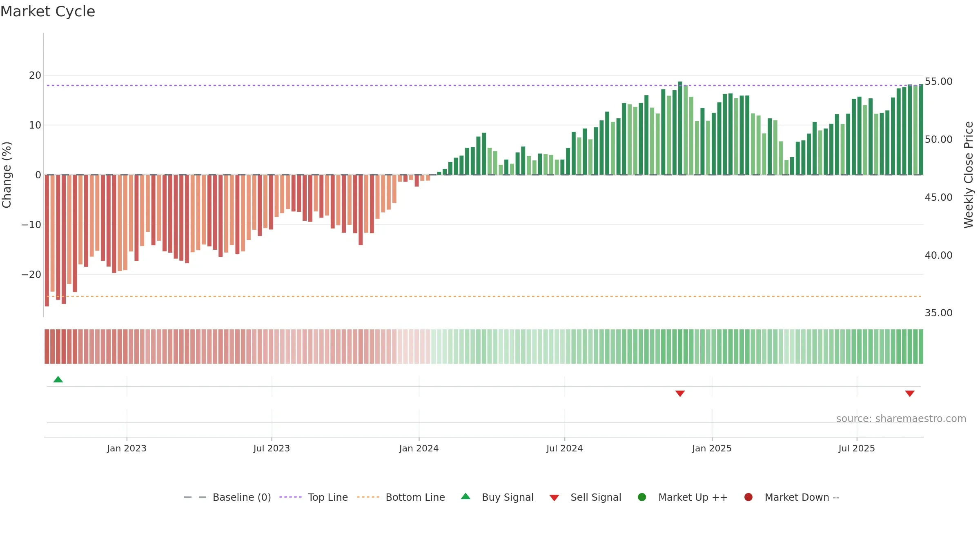Click the −20 tick on the change axis
980x551 pixels.
31,275
